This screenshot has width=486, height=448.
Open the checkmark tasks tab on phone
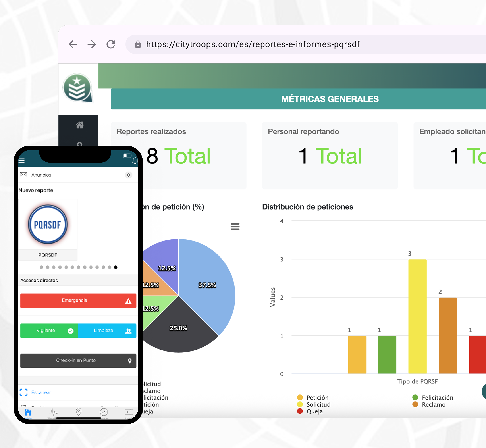(x=104, y=413)
